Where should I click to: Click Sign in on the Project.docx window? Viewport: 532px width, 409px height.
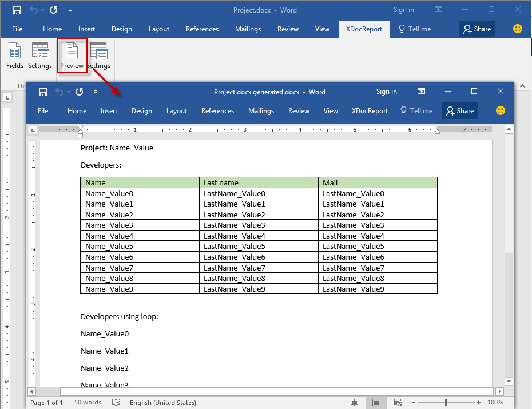403,10
